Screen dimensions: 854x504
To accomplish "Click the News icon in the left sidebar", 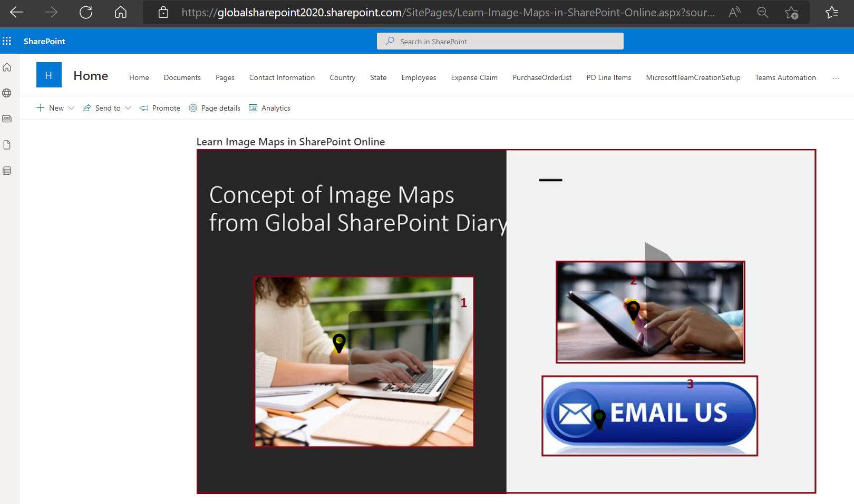I will click(x=7, y=119).
